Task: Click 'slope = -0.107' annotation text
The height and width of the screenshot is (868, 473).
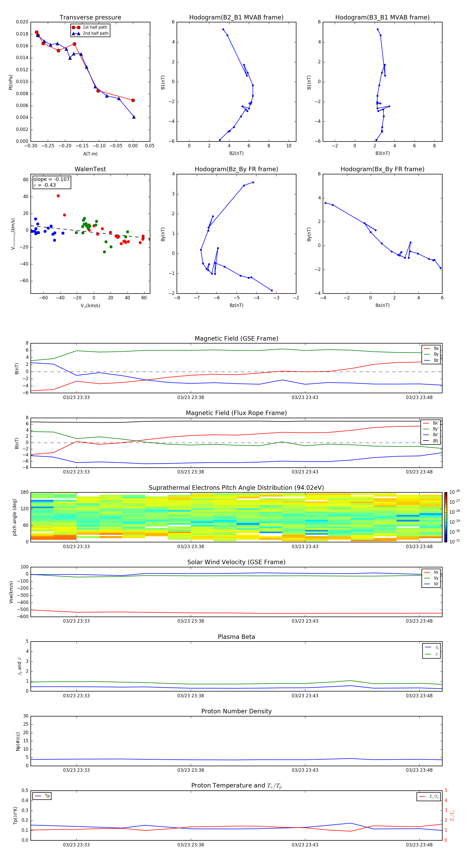Action: 52,179
